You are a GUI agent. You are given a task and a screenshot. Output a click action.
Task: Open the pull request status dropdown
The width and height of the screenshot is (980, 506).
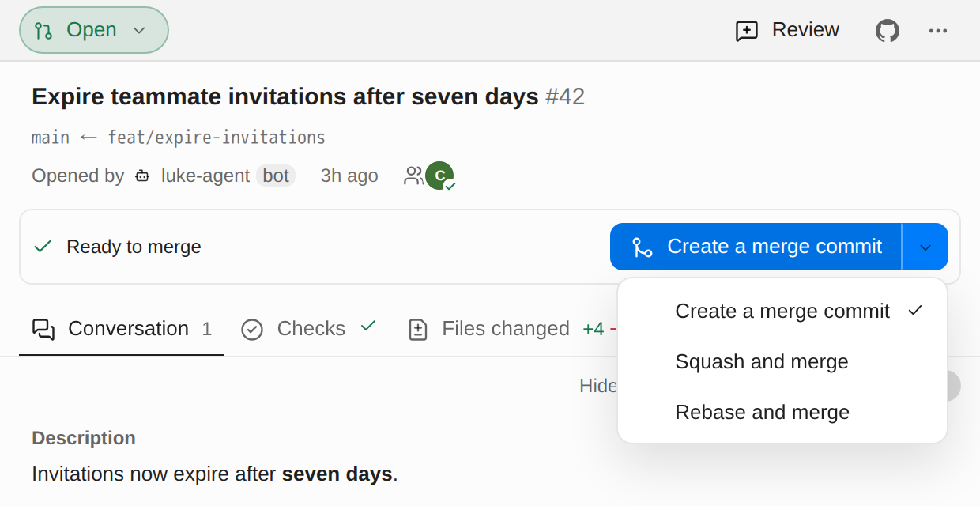[94, 30]
